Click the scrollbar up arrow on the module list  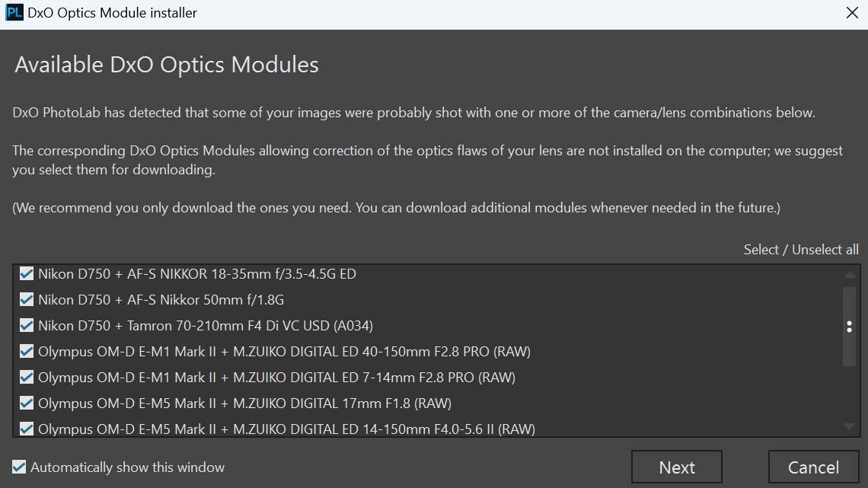tap(848, 276)
